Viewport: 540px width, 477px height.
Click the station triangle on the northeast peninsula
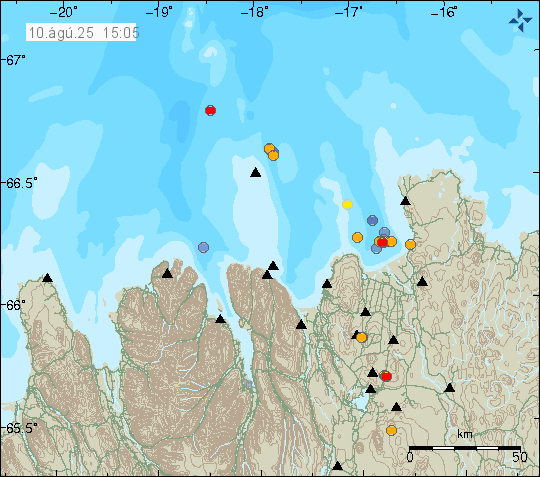pos(405,200)
